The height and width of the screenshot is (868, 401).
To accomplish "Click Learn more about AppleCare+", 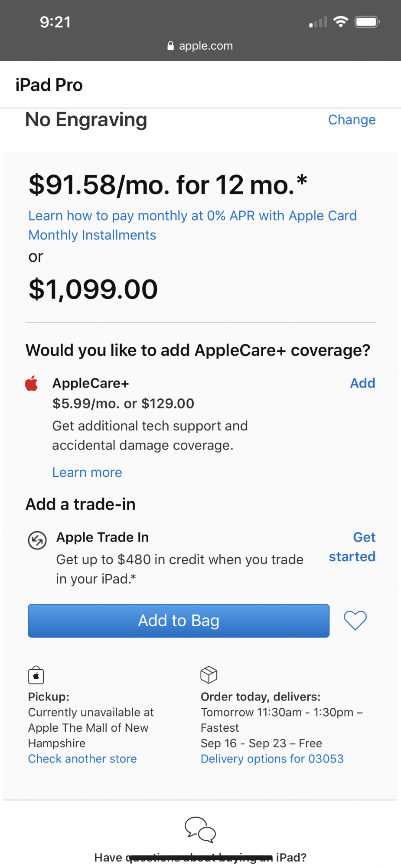I will (87, 472).
